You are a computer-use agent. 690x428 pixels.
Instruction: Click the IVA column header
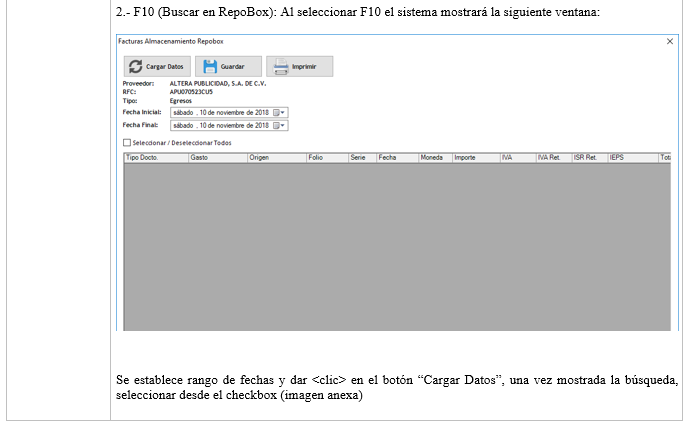tap(518, 157)
